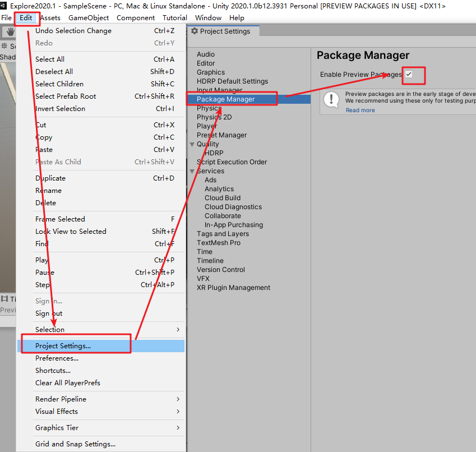Viewport: 476px width, 452px height.
Task: Open XR Plugin Management settings
Action: [x=233, y=288]
